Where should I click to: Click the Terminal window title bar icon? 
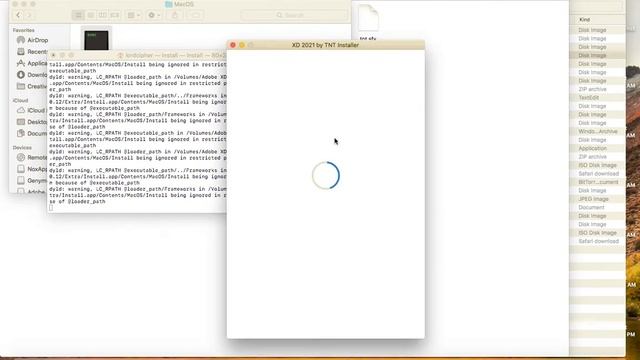121,55
